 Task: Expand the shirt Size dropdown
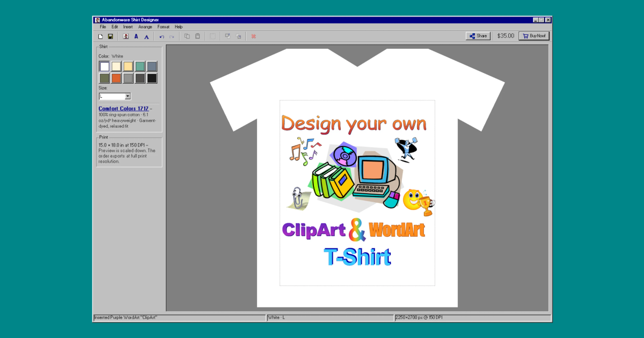(x=128, y=96)
